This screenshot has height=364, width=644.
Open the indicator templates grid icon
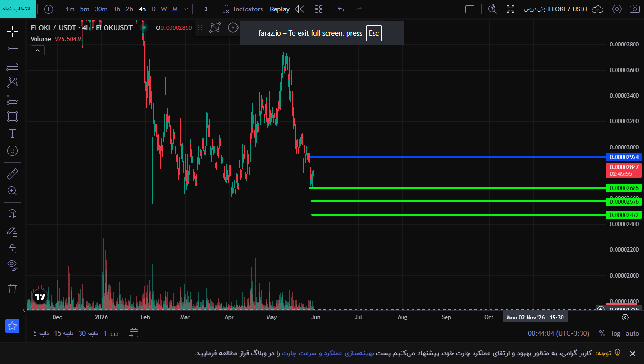point(319,9)
